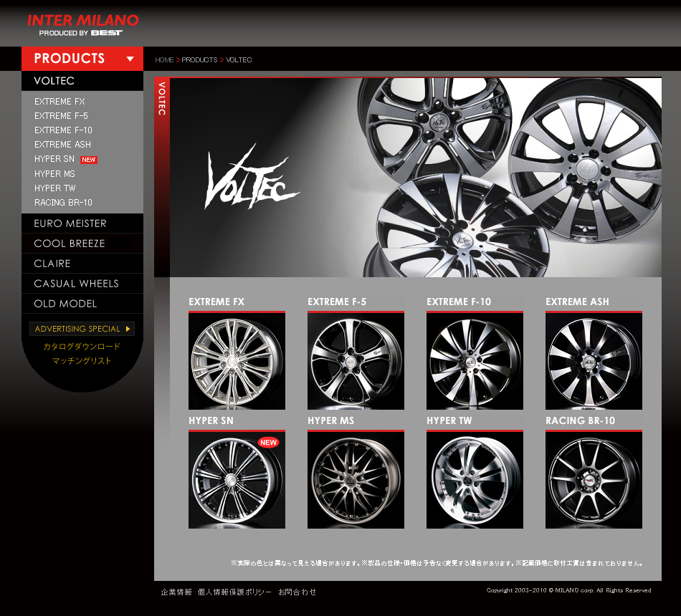Open EXTREME F-10 in the sidebar

(63, 130)
